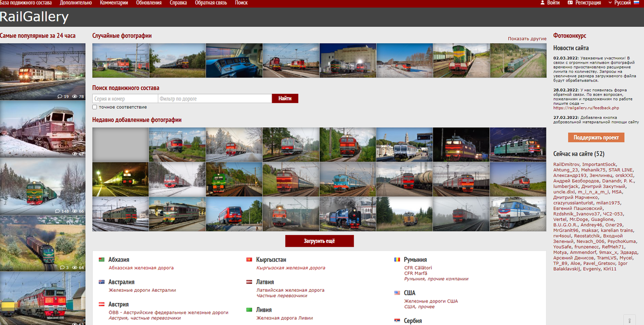644x325 pixels.
Task: Open the first random photo thumbnail
Action: point(120,61)
